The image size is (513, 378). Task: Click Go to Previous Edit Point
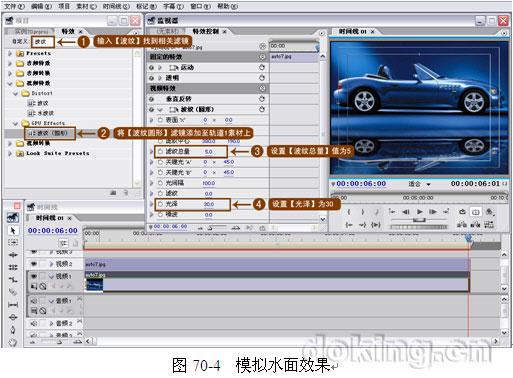[392, 212]
